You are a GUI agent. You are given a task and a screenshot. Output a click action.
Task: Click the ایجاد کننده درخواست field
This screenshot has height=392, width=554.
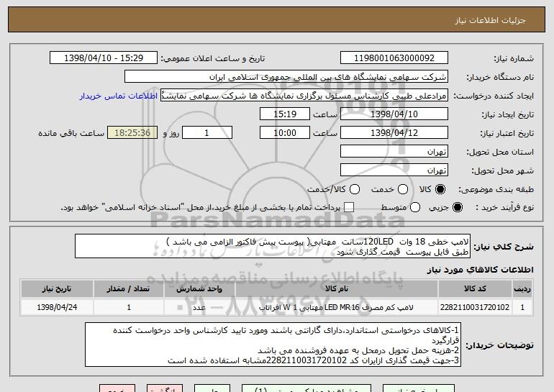(x=304, y=96)
